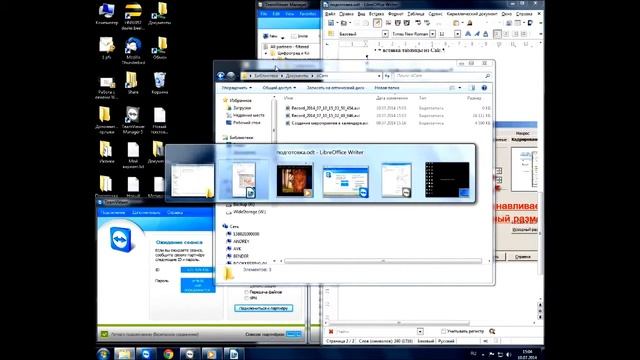640x360 pixels.
Task: Click LibreOffice Writer icon in taskbar
Action: coord(233,353)
